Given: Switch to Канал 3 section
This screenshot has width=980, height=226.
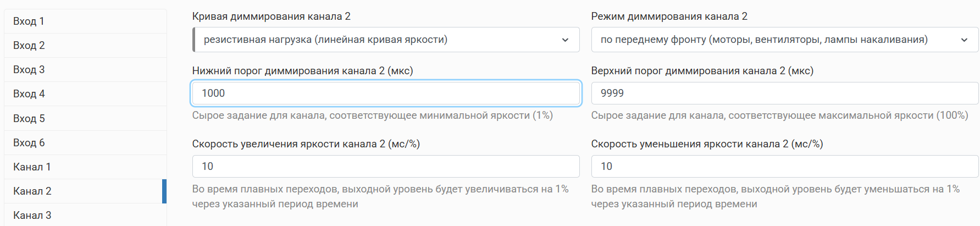Looking at the screenshot, I should click(85, 215).
